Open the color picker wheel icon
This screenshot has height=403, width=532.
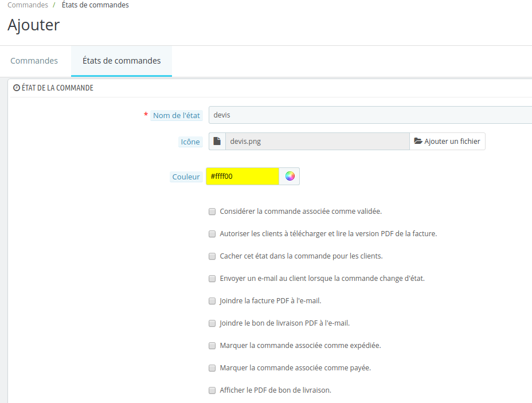[290, 176]
